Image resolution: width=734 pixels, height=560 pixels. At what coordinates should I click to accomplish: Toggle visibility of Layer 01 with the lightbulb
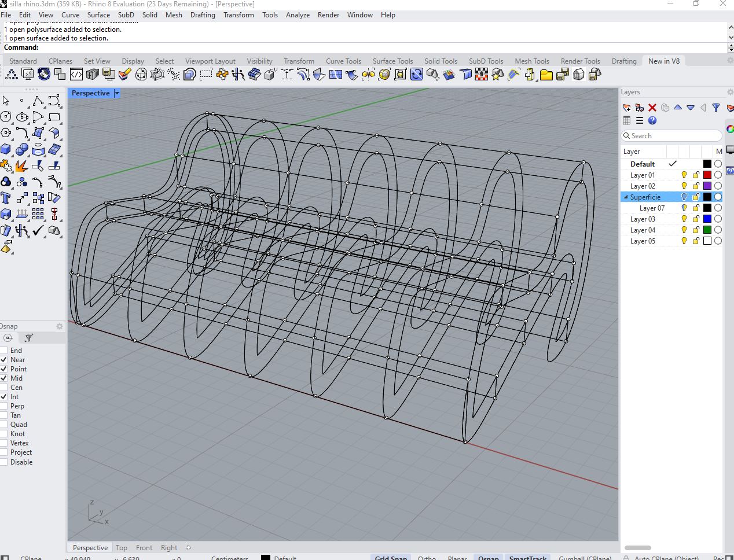tap(684, 175)
